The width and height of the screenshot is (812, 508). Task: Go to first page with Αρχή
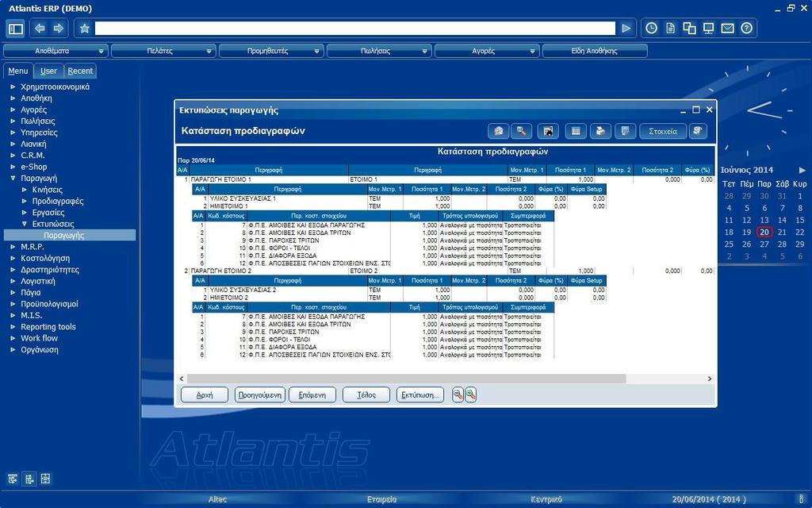coord(205,395)
